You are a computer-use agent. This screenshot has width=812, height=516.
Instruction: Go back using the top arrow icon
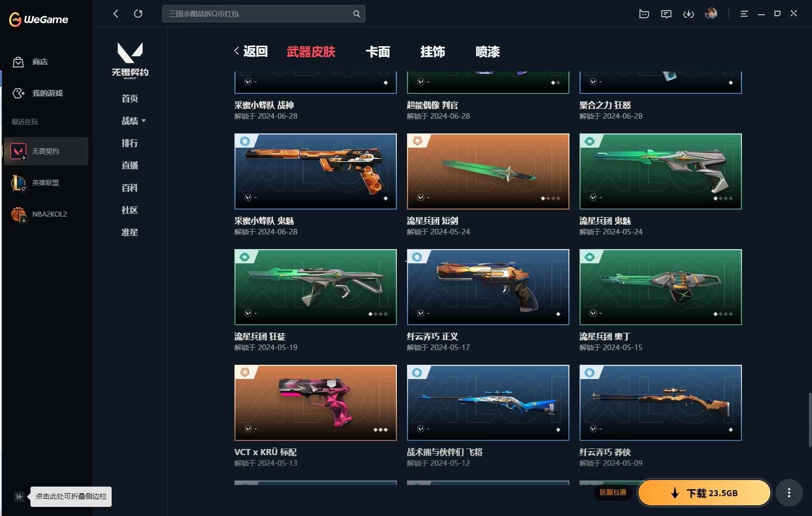[x=116, y=14]
